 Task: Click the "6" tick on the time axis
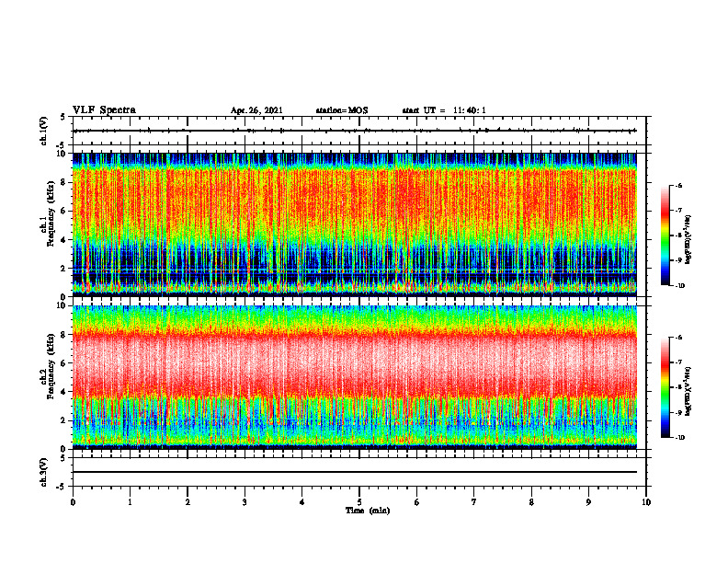pos(417,502)
